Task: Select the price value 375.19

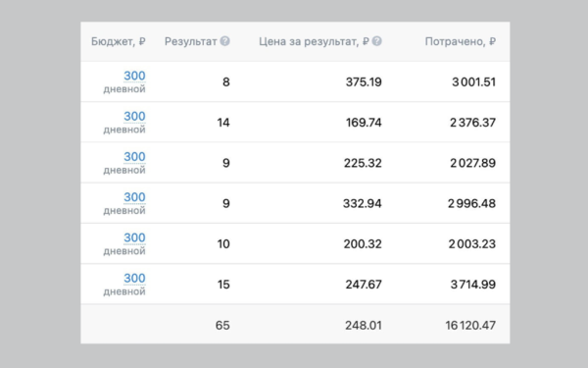Action: (364, 81)
